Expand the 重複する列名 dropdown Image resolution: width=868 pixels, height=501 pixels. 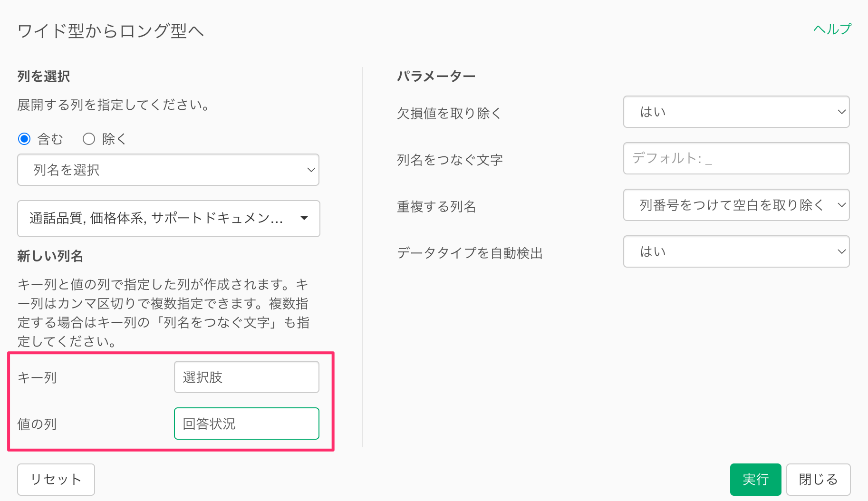click(736, 205)
